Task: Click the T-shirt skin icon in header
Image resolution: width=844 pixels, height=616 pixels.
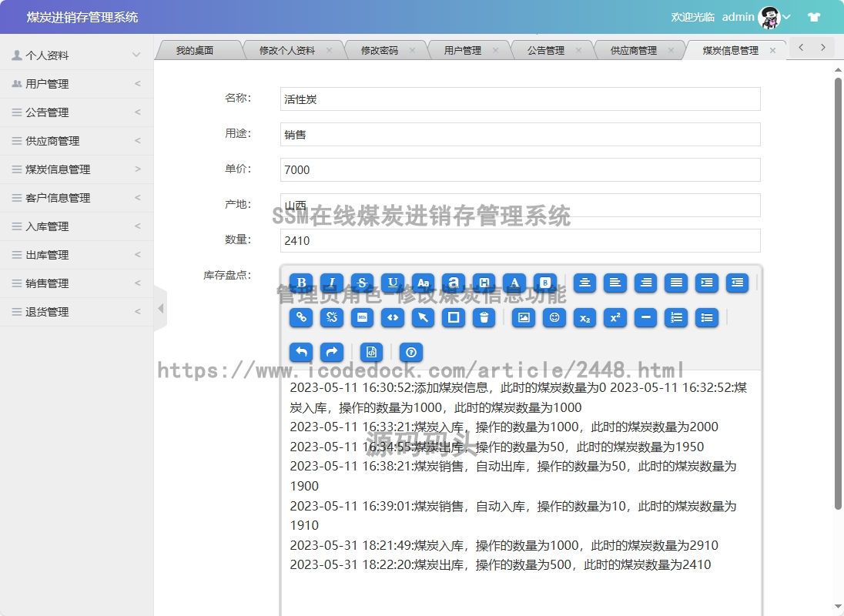Action: pos(814,17)
